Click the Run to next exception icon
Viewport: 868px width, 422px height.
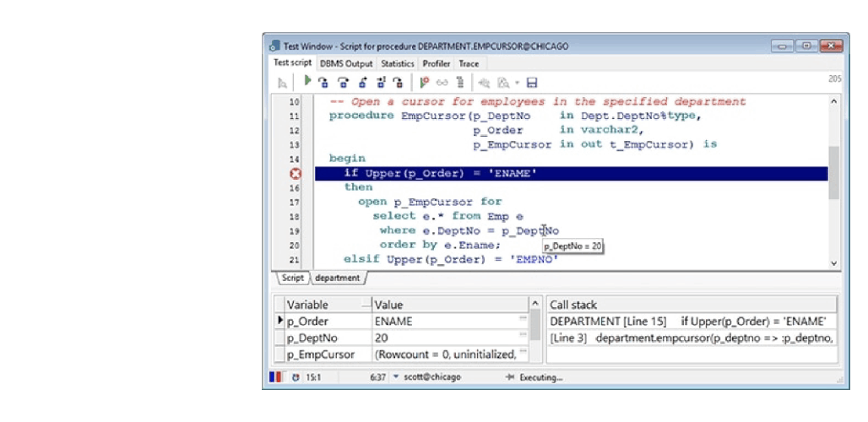coord(381,83)
